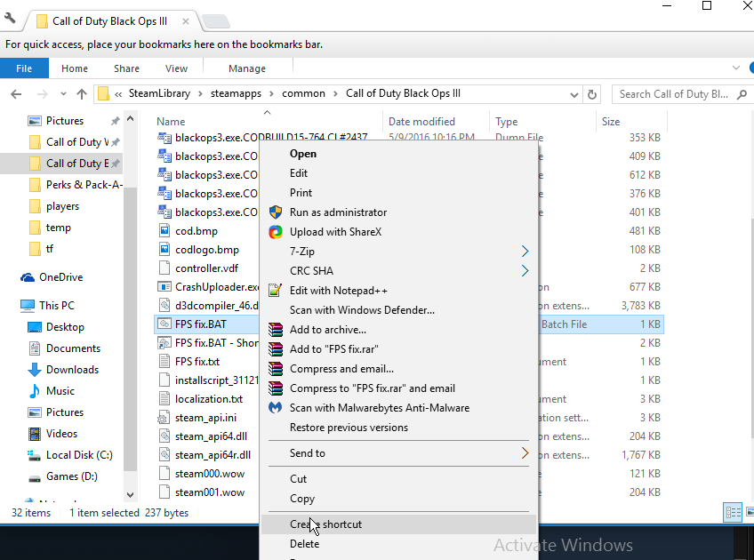Open This PC in navigation pane
Viewport: 754px width, 560px height.
[x=57, y=305]
